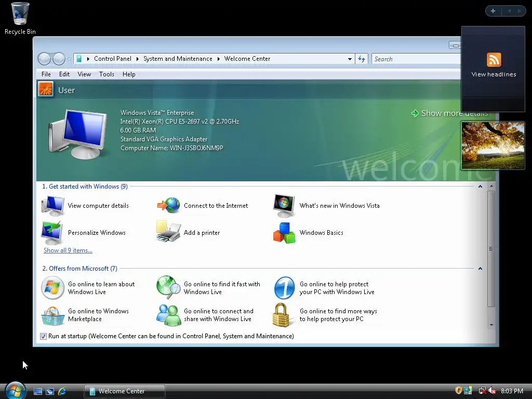This screenshot has height=399, width=532.
Task: Click Control Panel breadcrumb
Action: point(113,59)
